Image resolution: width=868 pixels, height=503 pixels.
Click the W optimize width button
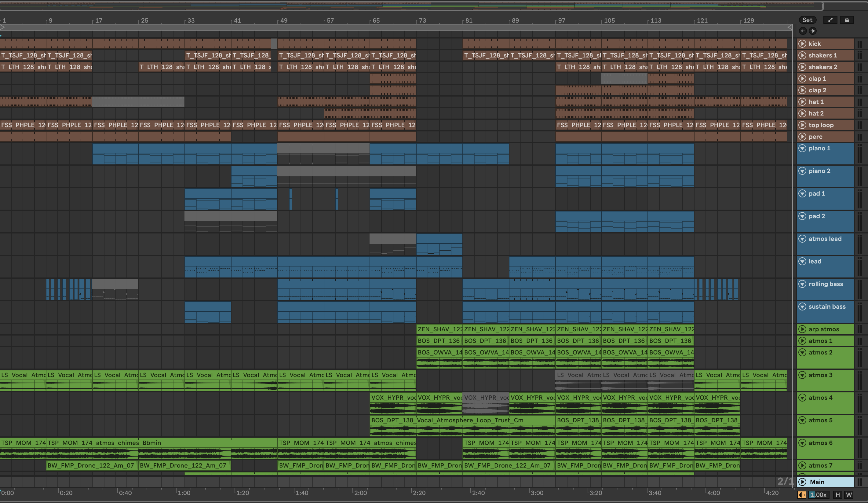[x=849, y=495]
